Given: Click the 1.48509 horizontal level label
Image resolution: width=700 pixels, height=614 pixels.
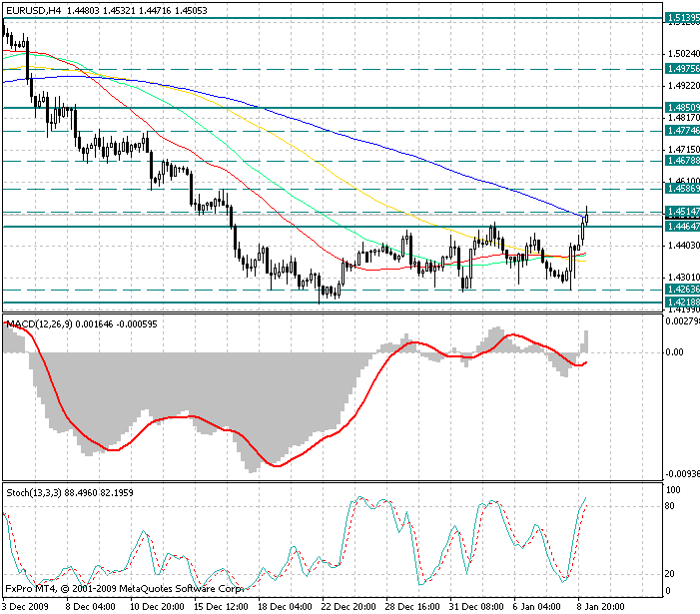Looking at the screenshot, I should (682, 107).
